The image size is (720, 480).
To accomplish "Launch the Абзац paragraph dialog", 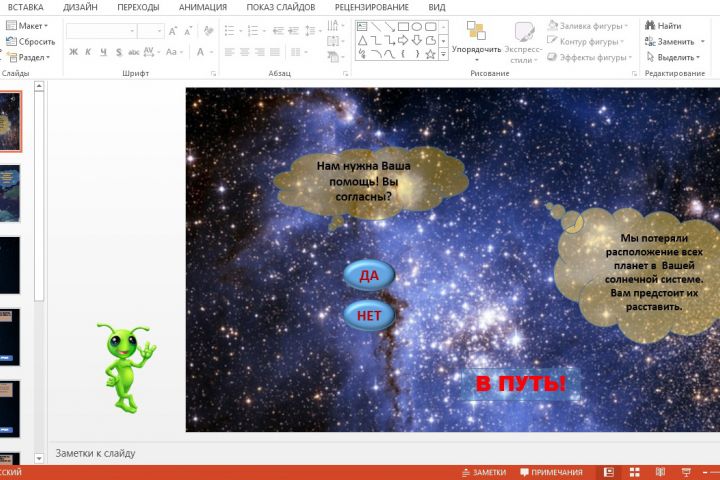I will point(345,73).
